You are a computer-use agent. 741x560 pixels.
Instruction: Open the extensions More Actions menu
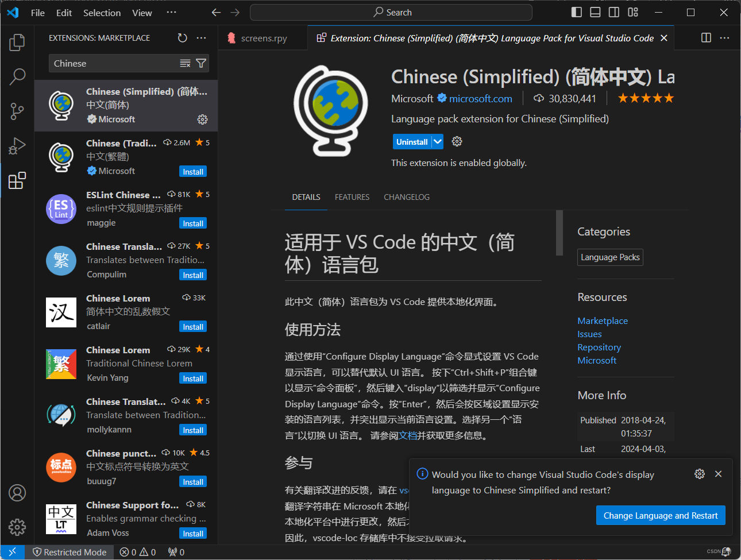coord(201,37)
